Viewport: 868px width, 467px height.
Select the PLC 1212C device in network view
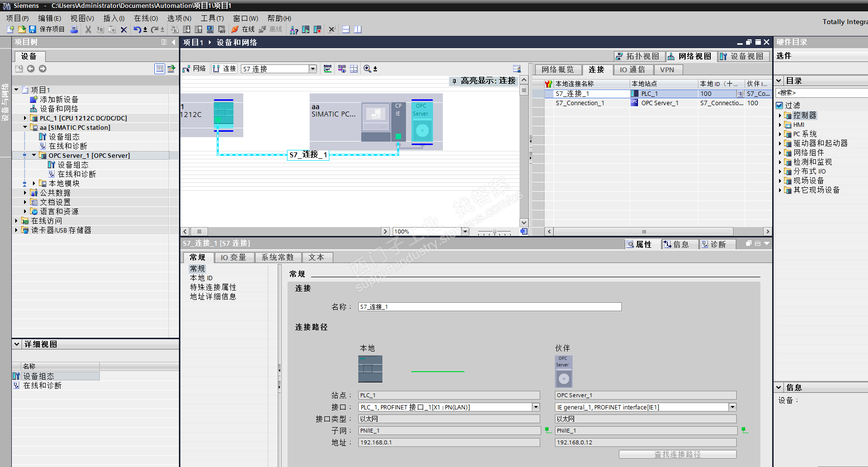pyautogui.click(x=224, y=116)
